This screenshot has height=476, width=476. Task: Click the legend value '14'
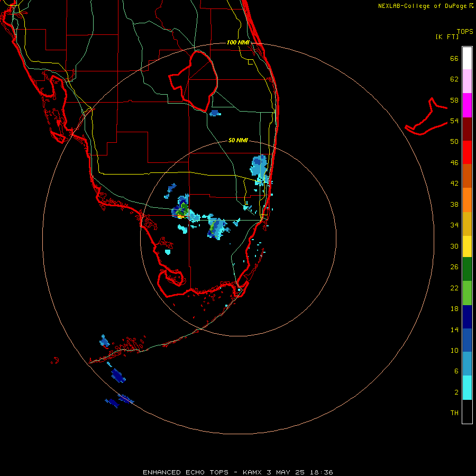[454, 329]
